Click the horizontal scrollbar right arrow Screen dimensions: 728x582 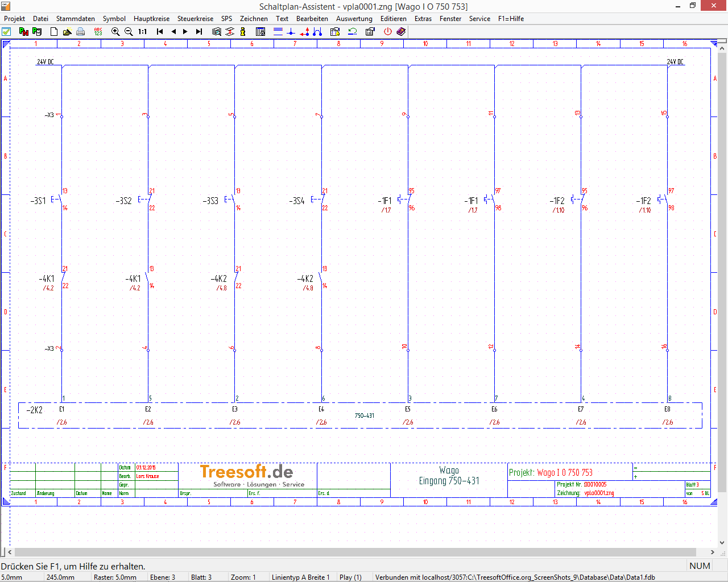pyautogui.click(x=713, y=552)
